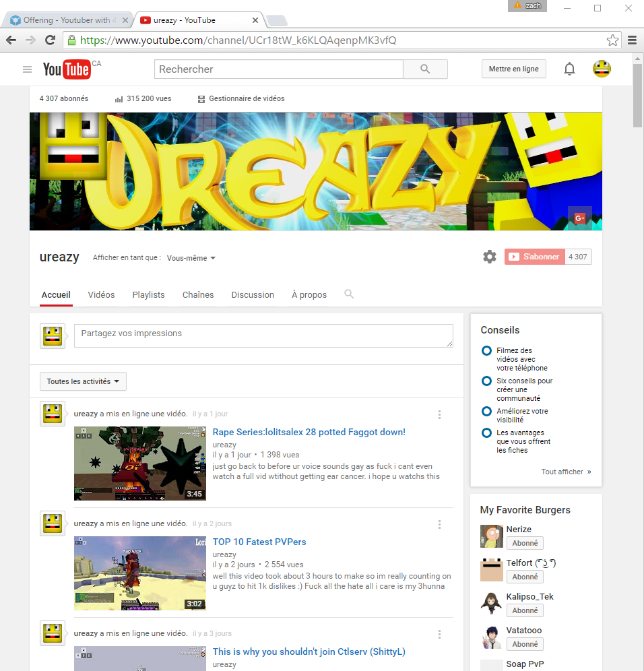Open This is why you shouldn't join Ctlserv link
Viewport: 644px width, 671px height.
pos(309,651)
